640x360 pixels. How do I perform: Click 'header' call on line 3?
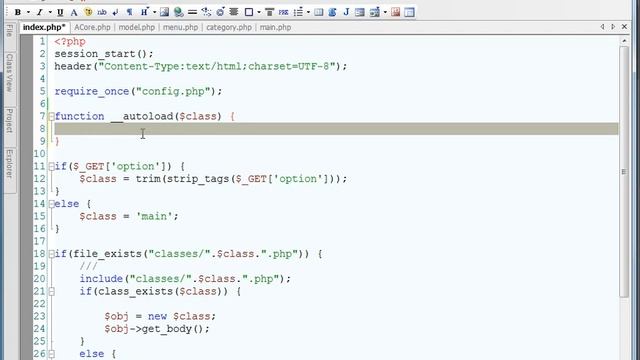tap(73, 67)
